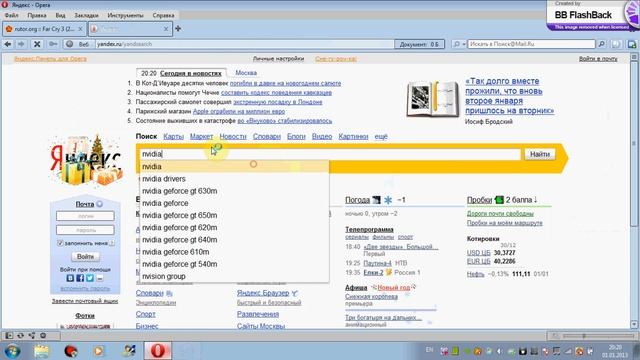The height and width of the screenshot is (360, 640).
Task: Click the help question mark next to 'запомнить меня'
Action: (x=112, y=243)
